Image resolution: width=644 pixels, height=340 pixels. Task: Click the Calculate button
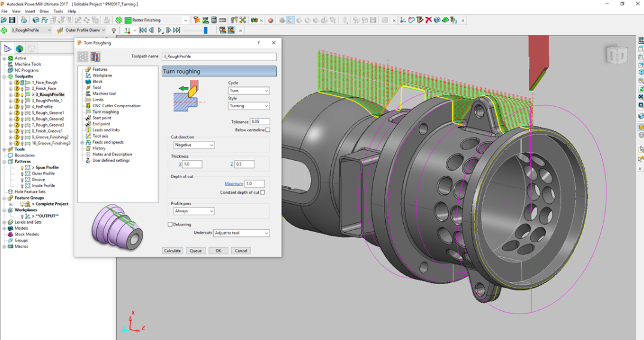tap(173, 251)
